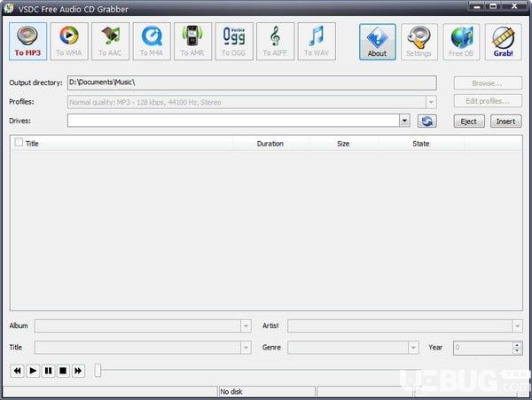Minimize the VSDC window
The image size is (532, 400).
pyautogui.click(x=477, y=6)
